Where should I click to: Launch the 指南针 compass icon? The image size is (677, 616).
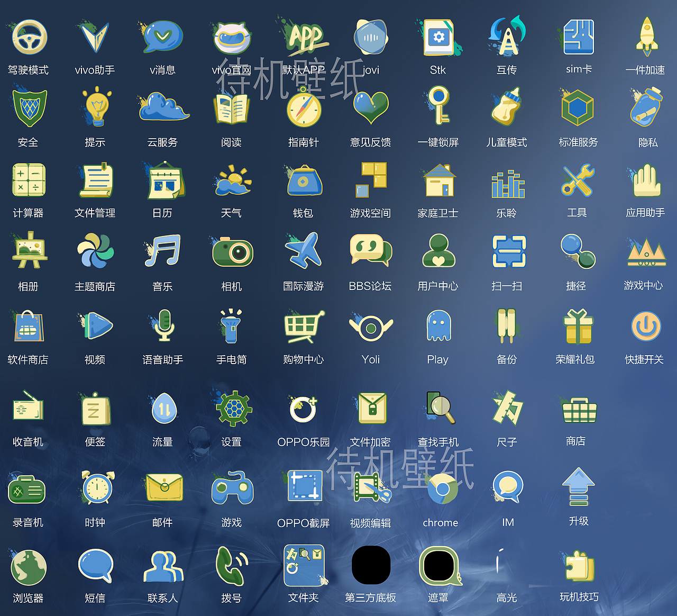click(304, 107)
